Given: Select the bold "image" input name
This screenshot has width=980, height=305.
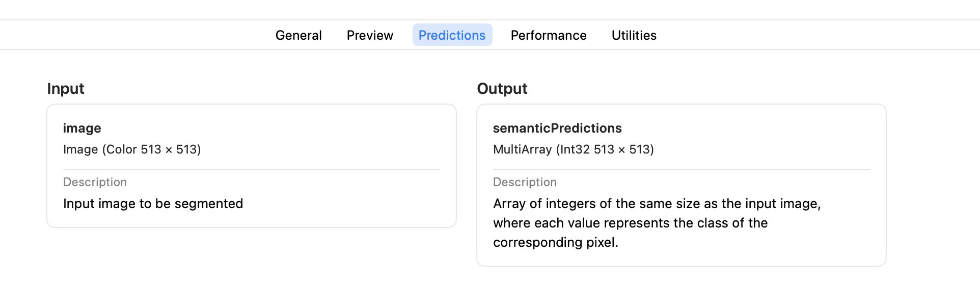Looking at the screenshot, I should [x=82, y=128].
